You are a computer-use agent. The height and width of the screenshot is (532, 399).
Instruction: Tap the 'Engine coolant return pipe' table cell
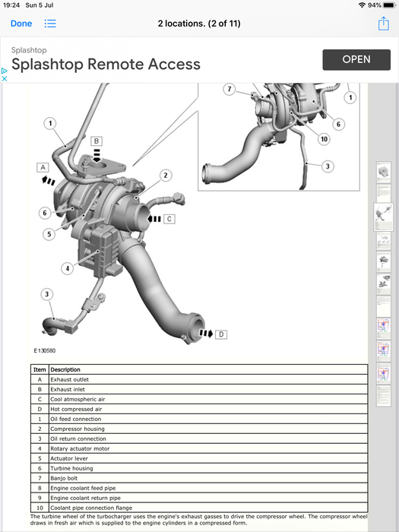pos(208,497)
